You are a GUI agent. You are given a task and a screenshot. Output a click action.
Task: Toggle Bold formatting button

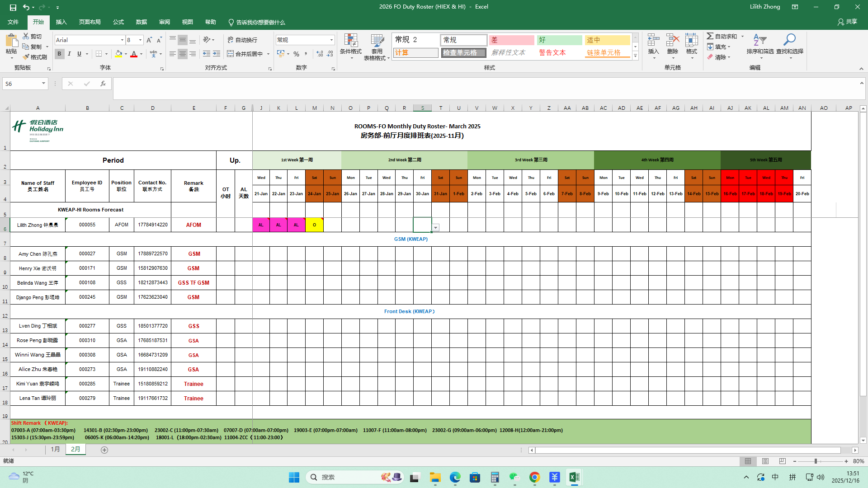pos(59,54)
